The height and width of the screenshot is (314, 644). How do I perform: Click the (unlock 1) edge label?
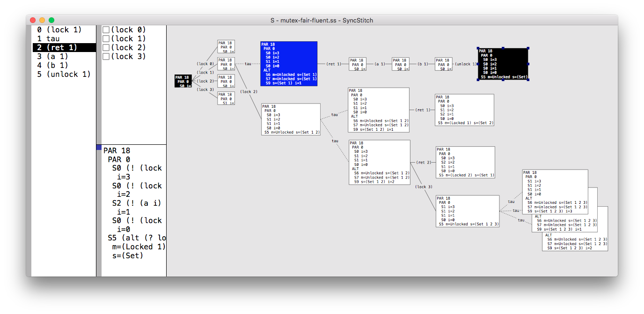click(x=466, y=64)
